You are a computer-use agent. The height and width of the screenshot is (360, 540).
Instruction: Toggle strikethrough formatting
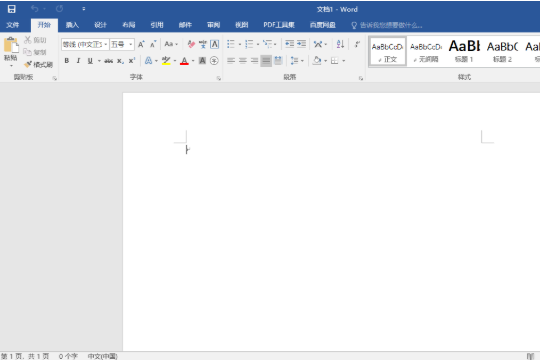pos(108,61)
